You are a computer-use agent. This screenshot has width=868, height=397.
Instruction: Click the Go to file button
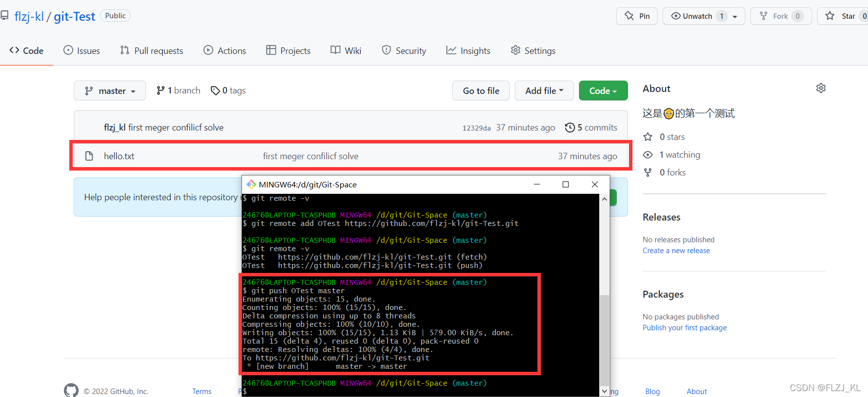click(481, 90)
